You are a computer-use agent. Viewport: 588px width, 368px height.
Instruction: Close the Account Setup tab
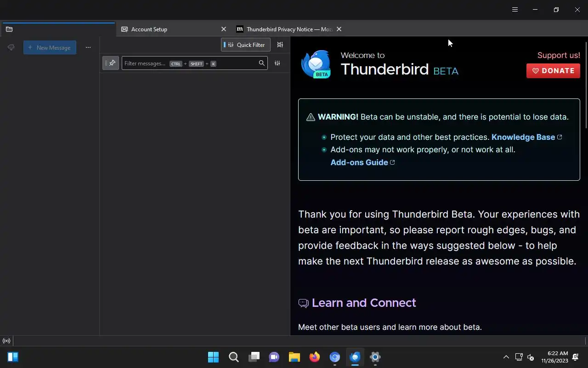[x=224, y=29]
